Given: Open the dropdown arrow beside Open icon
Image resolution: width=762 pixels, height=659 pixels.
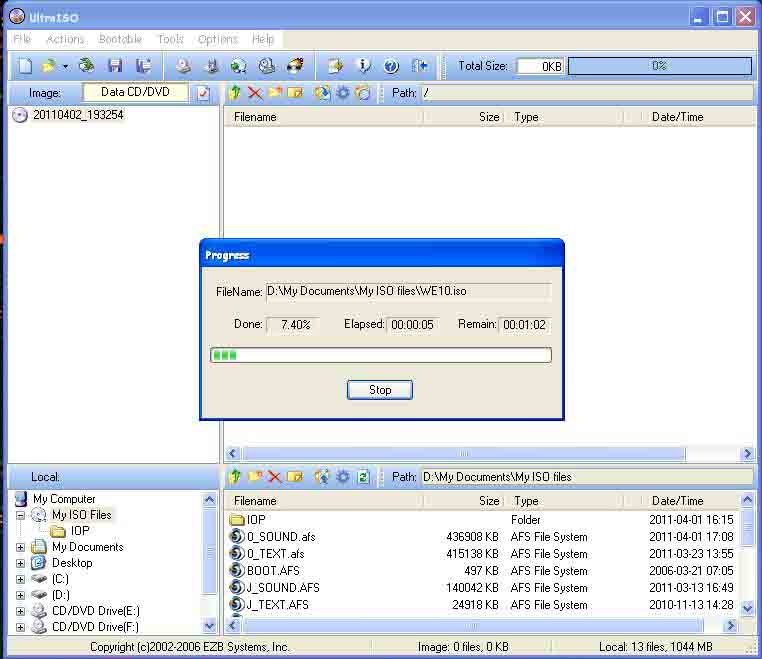Looking at the screenshot, I should (65, 67).
